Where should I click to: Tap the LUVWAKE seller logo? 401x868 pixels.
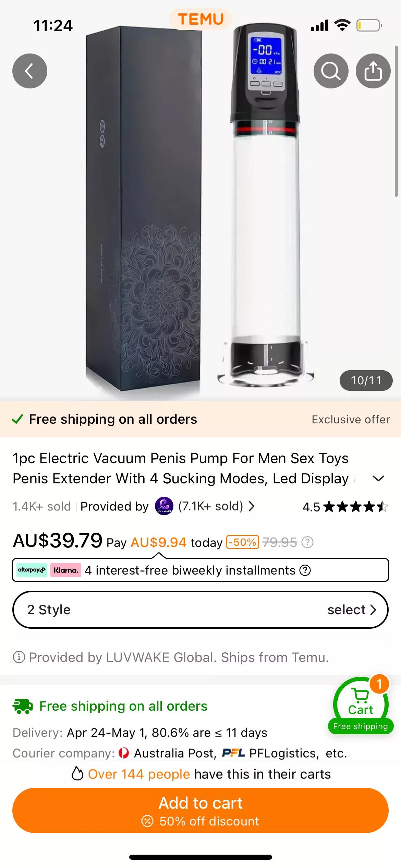164,506
